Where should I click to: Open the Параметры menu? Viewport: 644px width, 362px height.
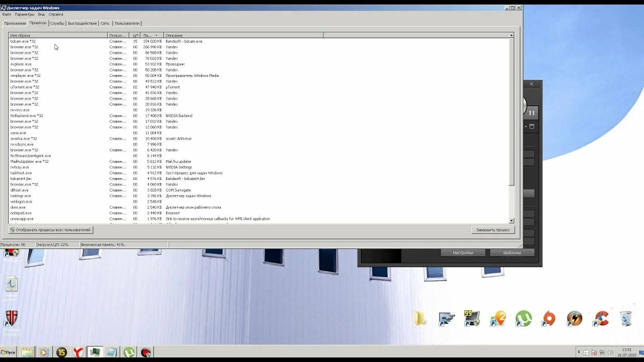coord(25,15)
